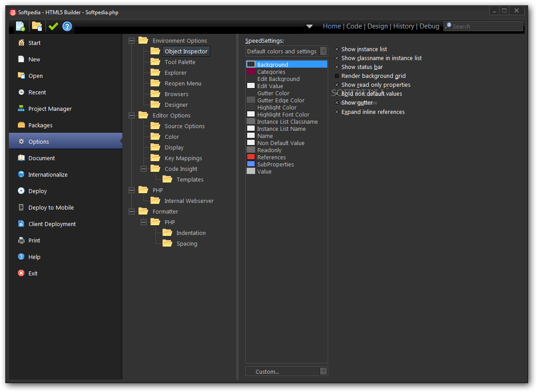Toggle Show read only properties checkbox
The width and height of the screenshot is (537, 392).
(x=337, y=85)
